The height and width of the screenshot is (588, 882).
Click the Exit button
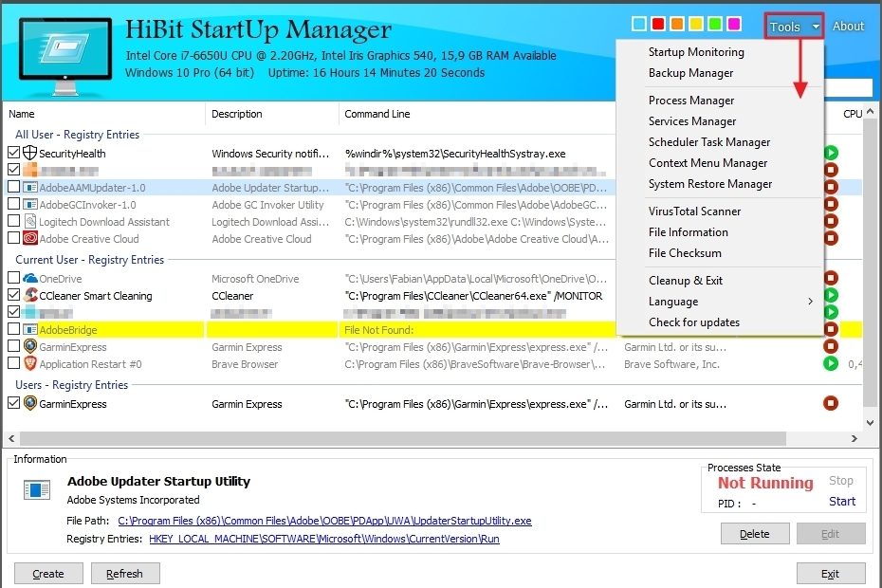[830, 574]
